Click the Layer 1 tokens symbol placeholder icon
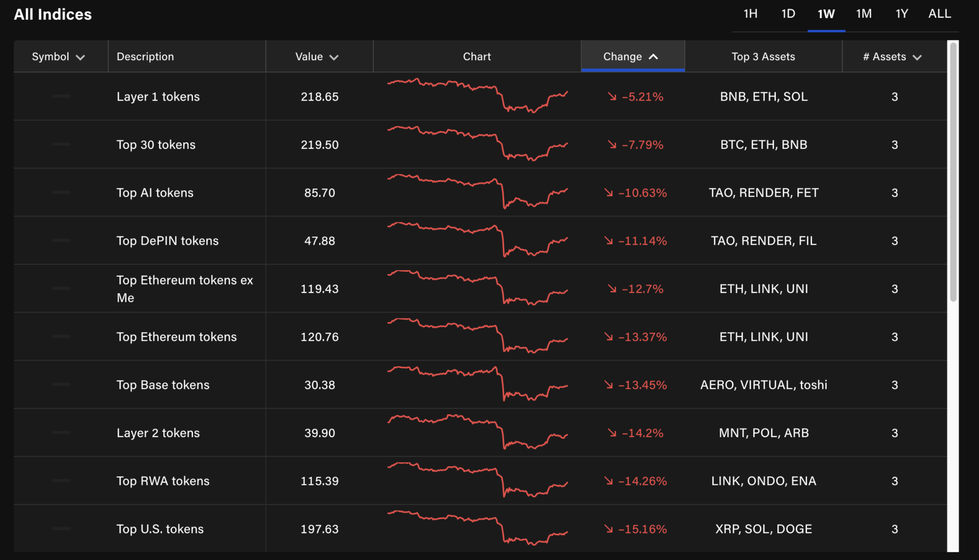This screenshot has height=560, width=979. tap(61, 96)
